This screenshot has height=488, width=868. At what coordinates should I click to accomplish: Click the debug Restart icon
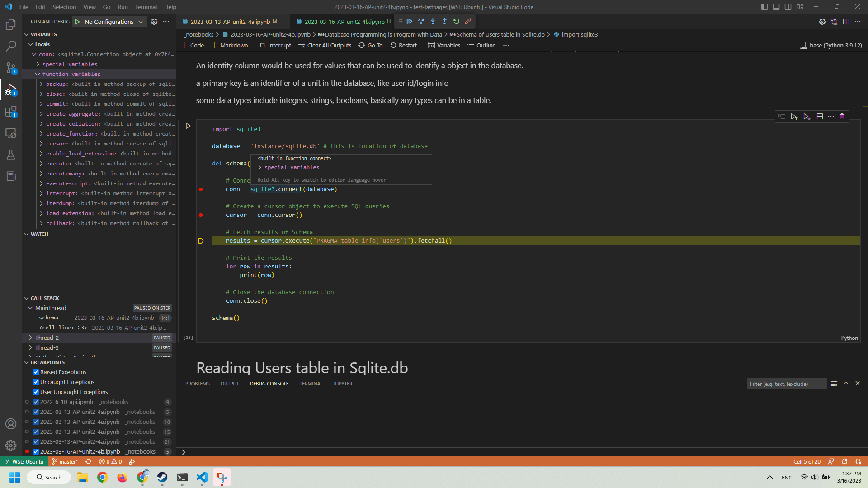coord(457,21)
